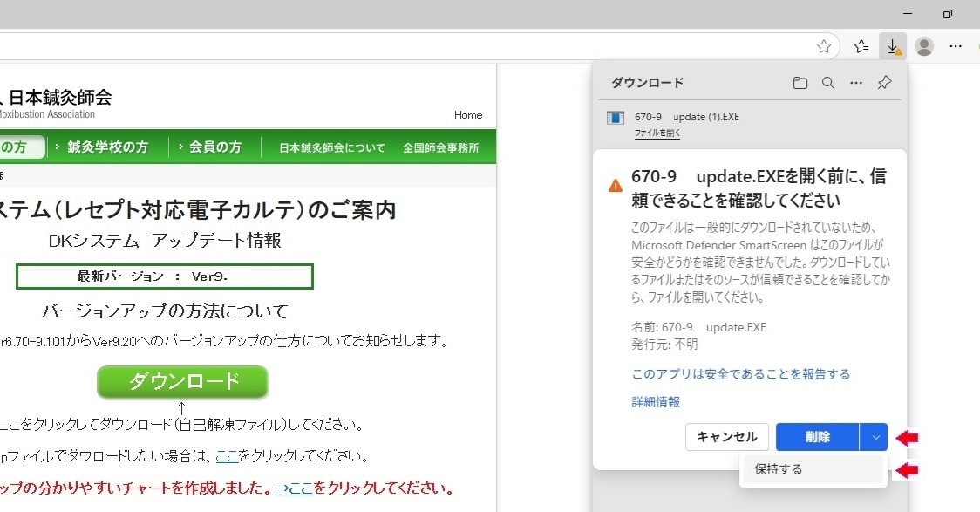Expand the dropdown arrow beside 削除
The width and height of the screenshot is (980, 512).
(x=874, y=437)
